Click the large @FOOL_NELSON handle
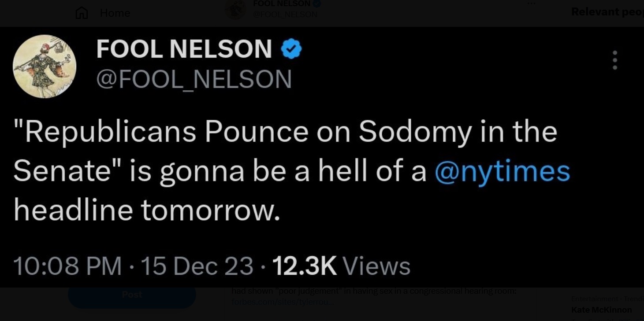Viewport: 644px width, 321px height. click(x=194, y=80)
